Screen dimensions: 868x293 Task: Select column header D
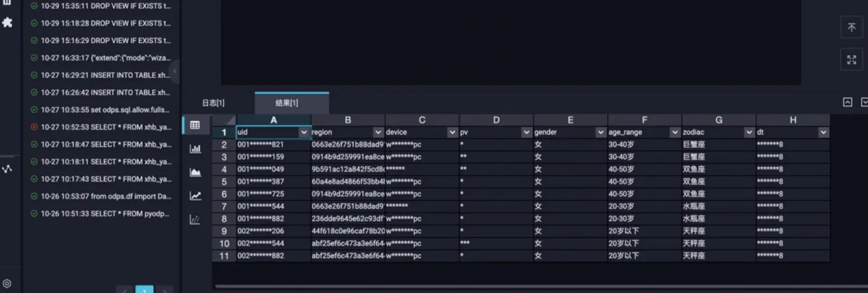(x=496, y=120)
